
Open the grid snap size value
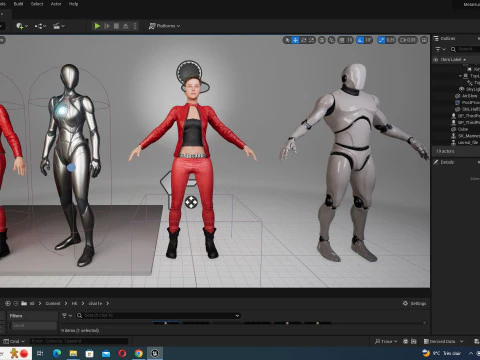click(x=349, y=40)
